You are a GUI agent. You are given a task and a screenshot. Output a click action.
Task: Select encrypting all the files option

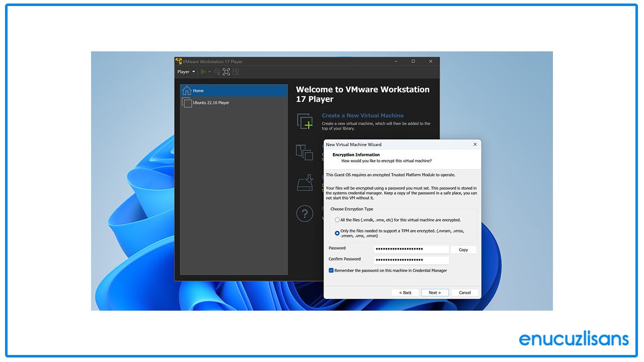tap(338, 220)
